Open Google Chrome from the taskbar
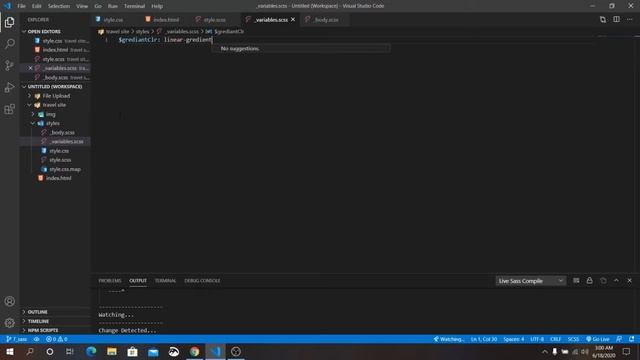This screenshot has width=640, height=360. (194, 351)
